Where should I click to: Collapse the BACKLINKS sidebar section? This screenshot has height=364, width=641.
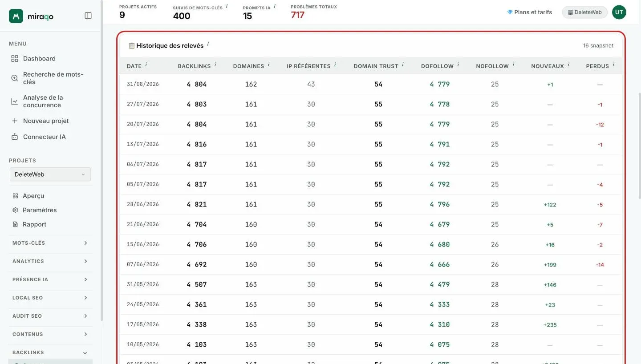[x=50, y=352]
